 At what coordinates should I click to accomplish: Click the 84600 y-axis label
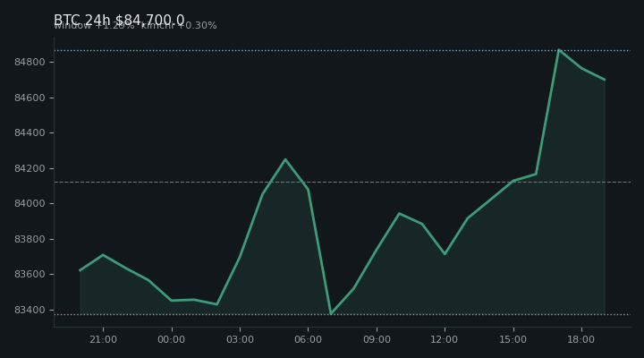pos(30,98)
